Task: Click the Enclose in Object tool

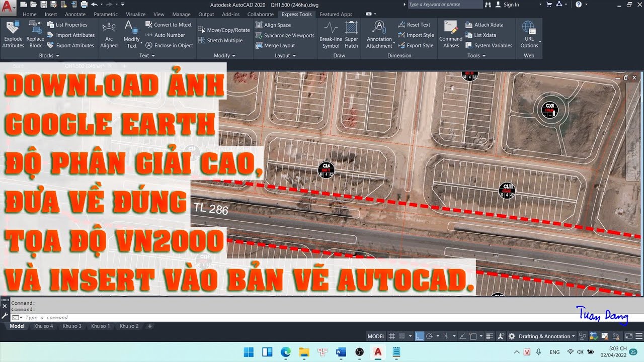Action: coord(170,45)
